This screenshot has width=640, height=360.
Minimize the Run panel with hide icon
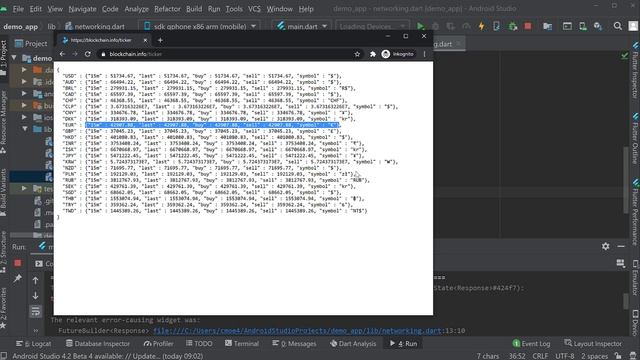[621, 246]
